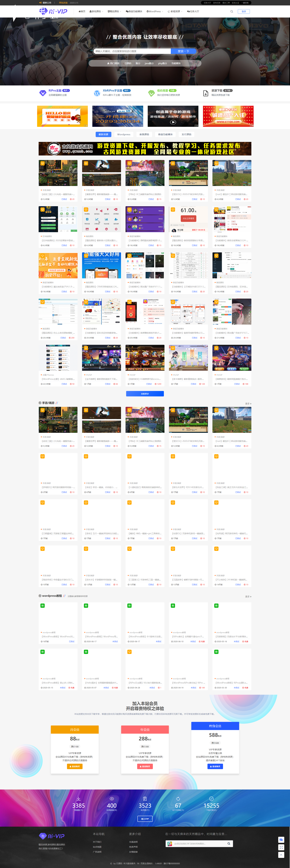The width and height of the screenshot is (290, 868).
Task: Click refresh icon above 67 statistic
Action: (x=178, y=799)
